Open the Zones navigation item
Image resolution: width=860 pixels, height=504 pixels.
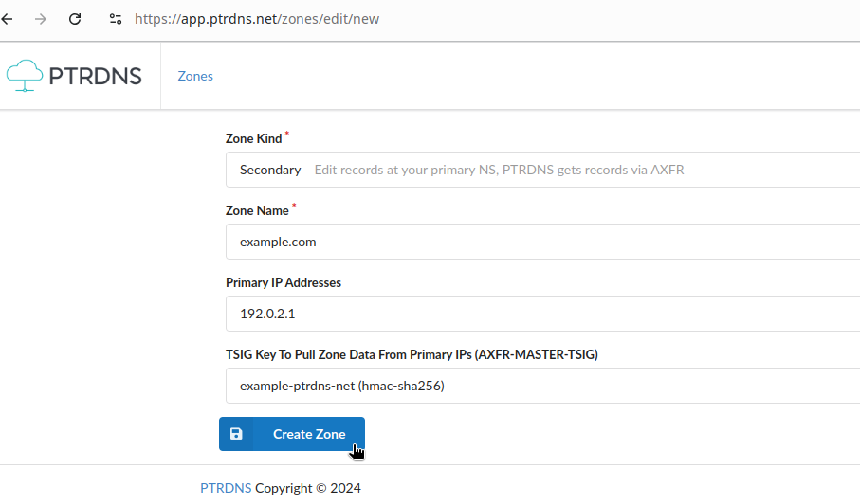(x=195, y=76)
